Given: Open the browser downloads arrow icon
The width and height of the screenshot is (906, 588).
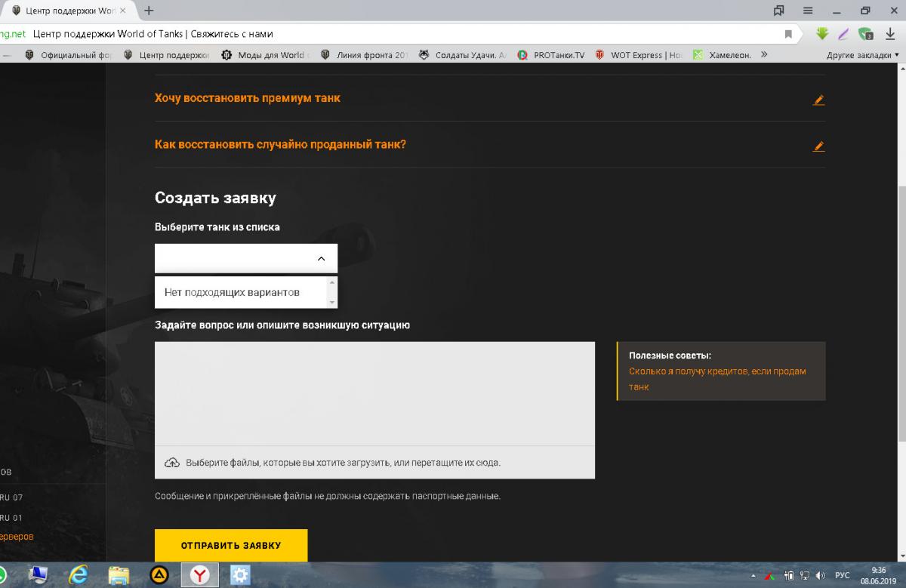Looking at the screenshot, I should [890, 34].
